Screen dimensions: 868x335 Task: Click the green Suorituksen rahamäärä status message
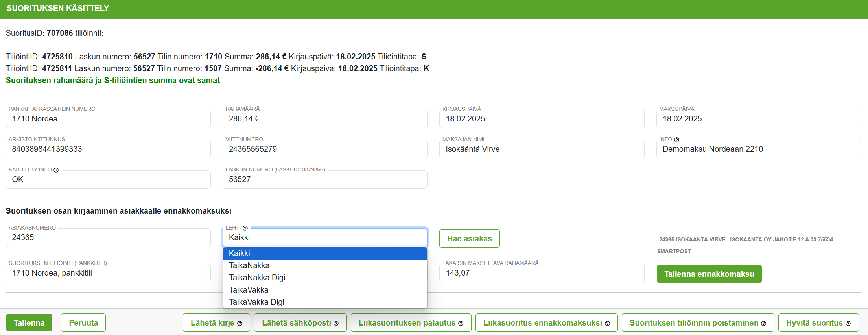click(x=113, y=80)
